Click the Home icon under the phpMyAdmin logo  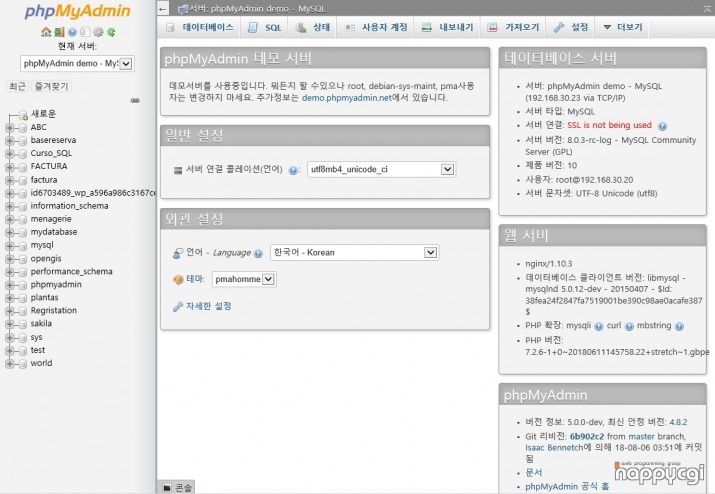point(46,32)
